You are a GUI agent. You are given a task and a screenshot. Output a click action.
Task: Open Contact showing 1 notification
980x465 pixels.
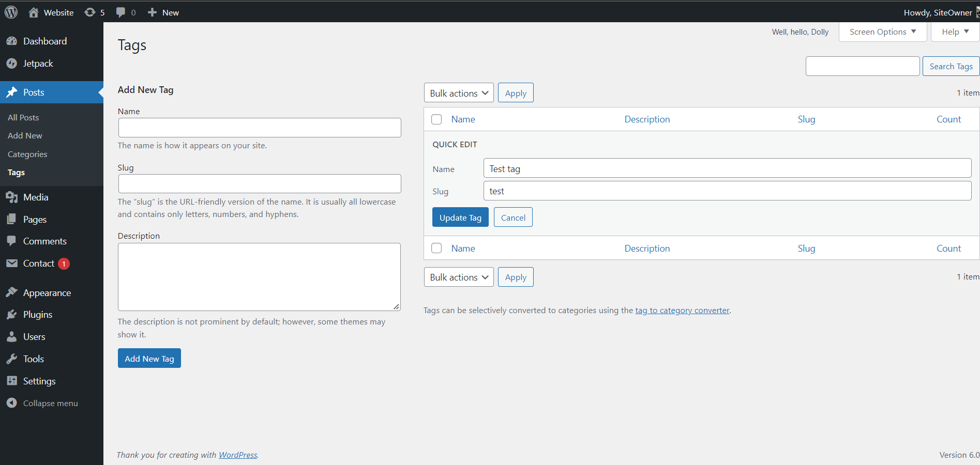coord(37,263)
